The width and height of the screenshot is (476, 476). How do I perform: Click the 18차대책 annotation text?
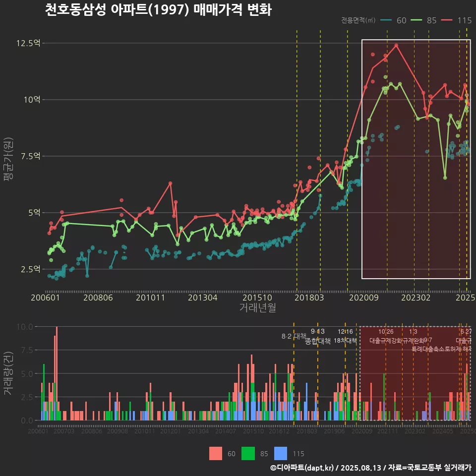tap(346, 341)
